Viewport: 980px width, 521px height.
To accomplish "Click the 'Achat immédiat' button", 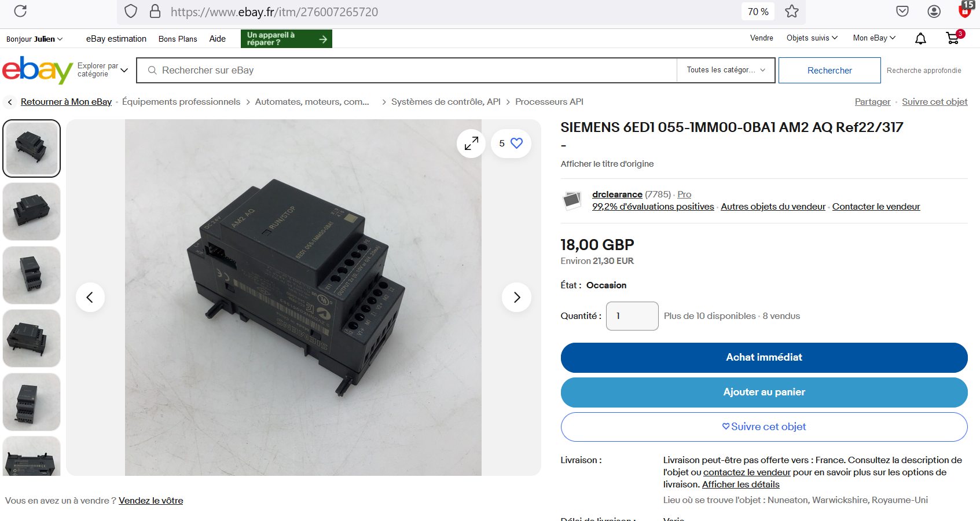I will tap(764, 357).
